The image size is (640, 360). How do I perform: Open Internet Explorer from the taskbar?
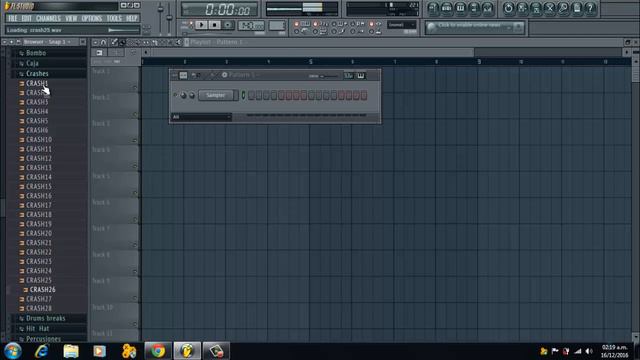(42, 351)
